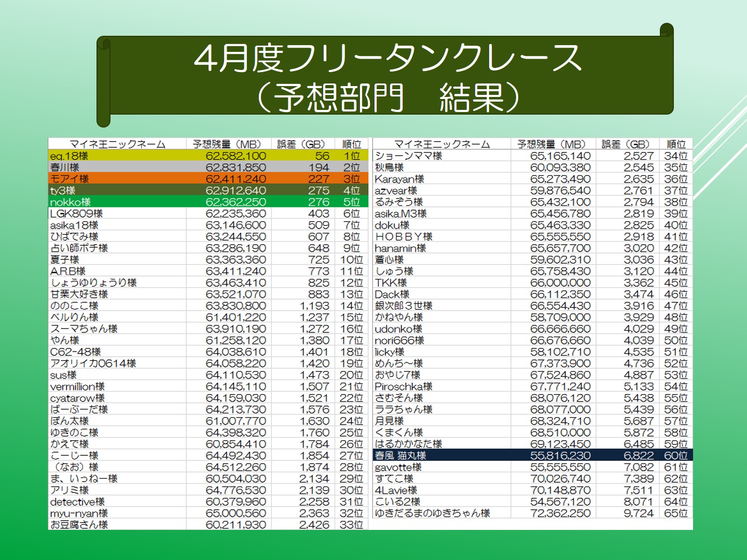Select the yellow eq.18様 first-place row
Screen dimensions: 747x560
pyautogui.click(x=208, y=156)
